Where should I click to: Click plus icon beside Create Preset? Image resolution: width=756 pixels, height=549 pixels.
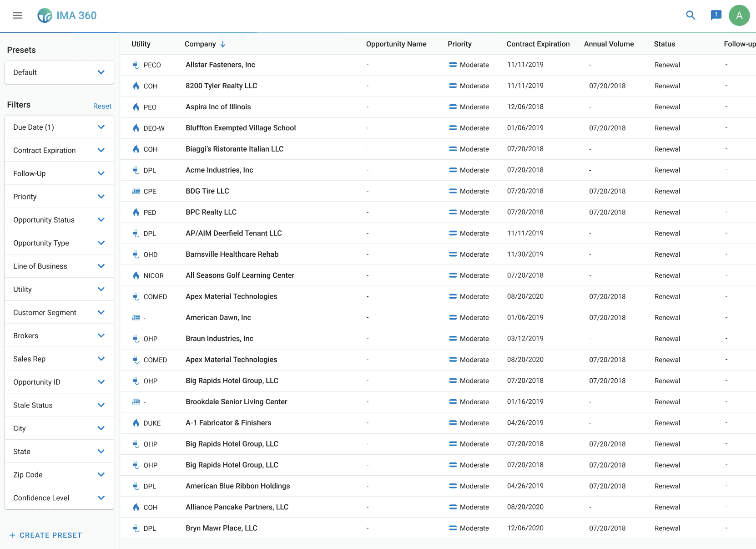pos(12,535)
